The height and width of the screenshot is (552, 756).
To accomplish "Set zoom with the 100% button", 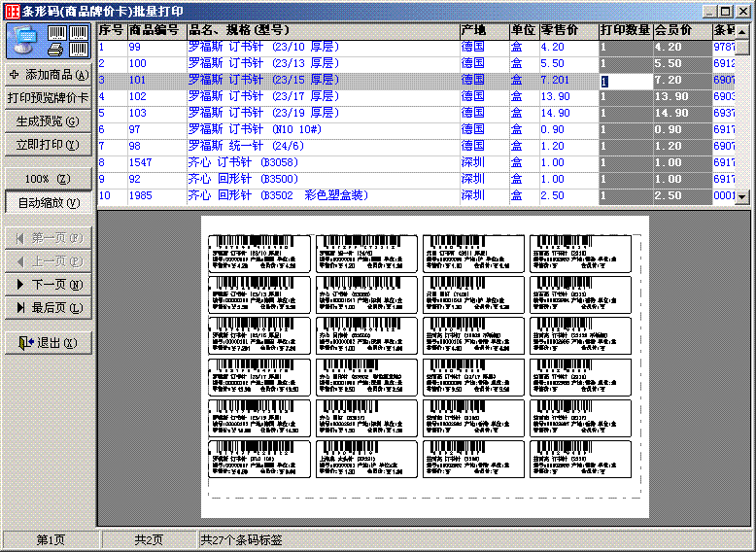I will [48, 179].
